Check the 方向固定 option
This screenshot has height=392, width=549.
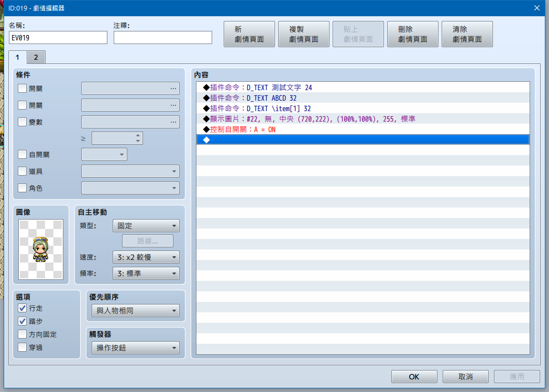click(x=22, y=334)
